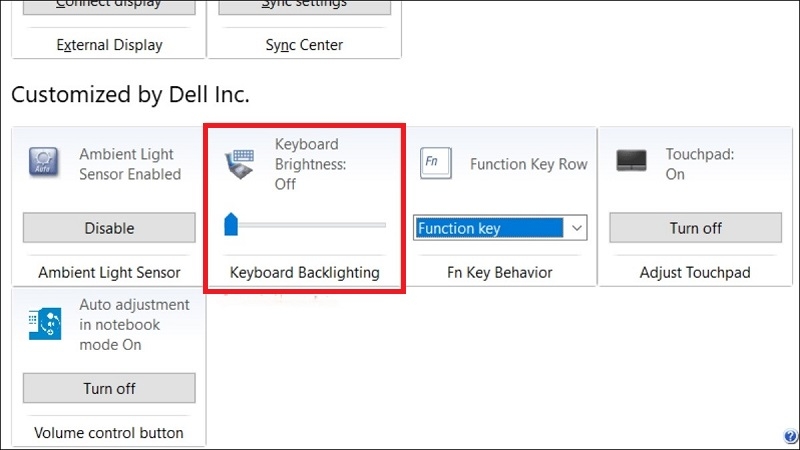
Task: Click the Keyboard Backlighting caption
Action: (x=304, y=272)
